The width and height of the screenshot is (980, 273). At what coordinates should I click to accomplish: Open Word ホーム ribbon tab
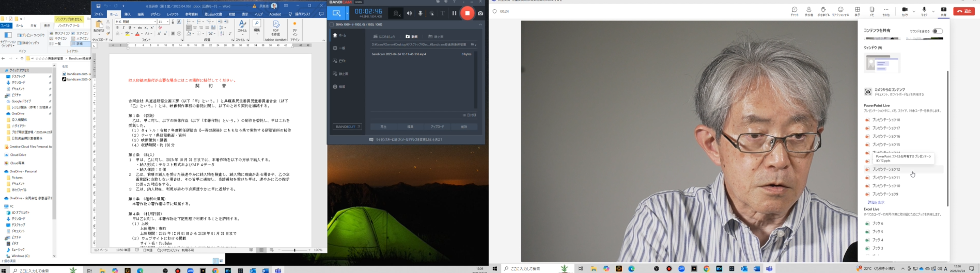coord(114,14)
